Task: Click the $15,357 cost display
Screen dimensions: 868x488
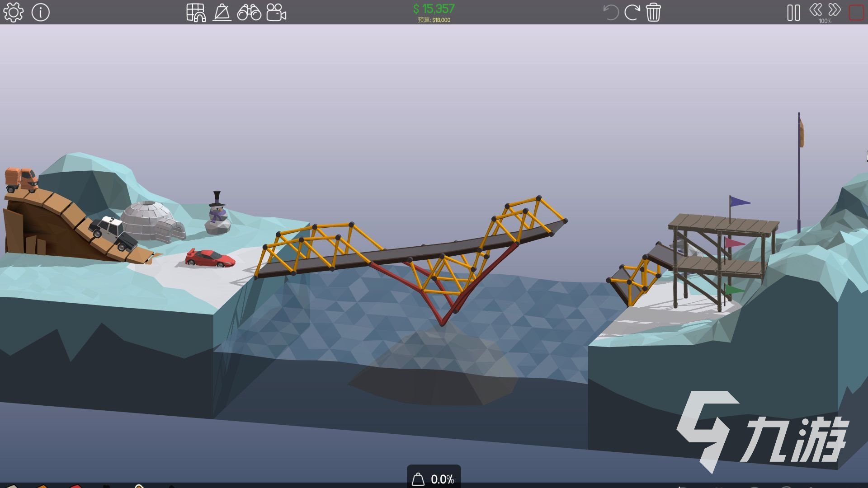Action: click(x=434, y=9)
